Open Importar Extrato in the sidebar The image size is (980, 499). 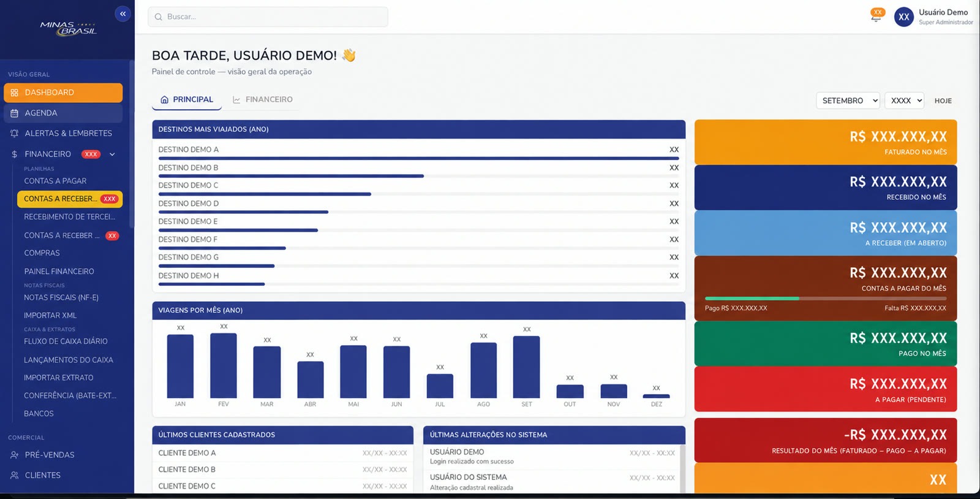coord(59,378)
